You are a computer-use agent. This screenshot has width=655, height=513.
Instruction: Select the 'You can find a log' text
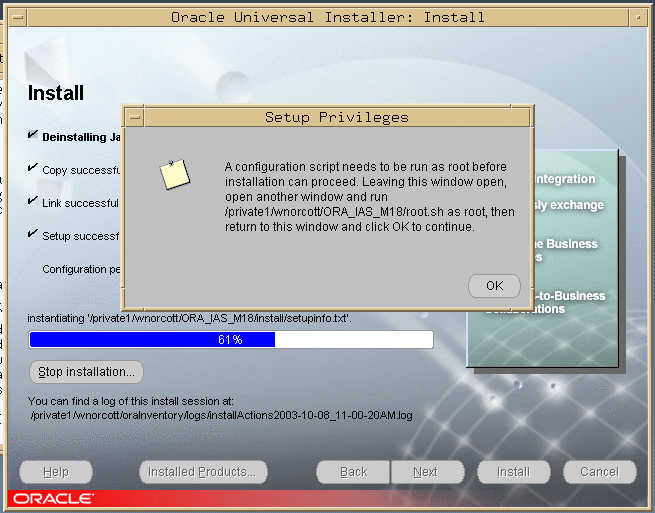click(x=131, y=401)
